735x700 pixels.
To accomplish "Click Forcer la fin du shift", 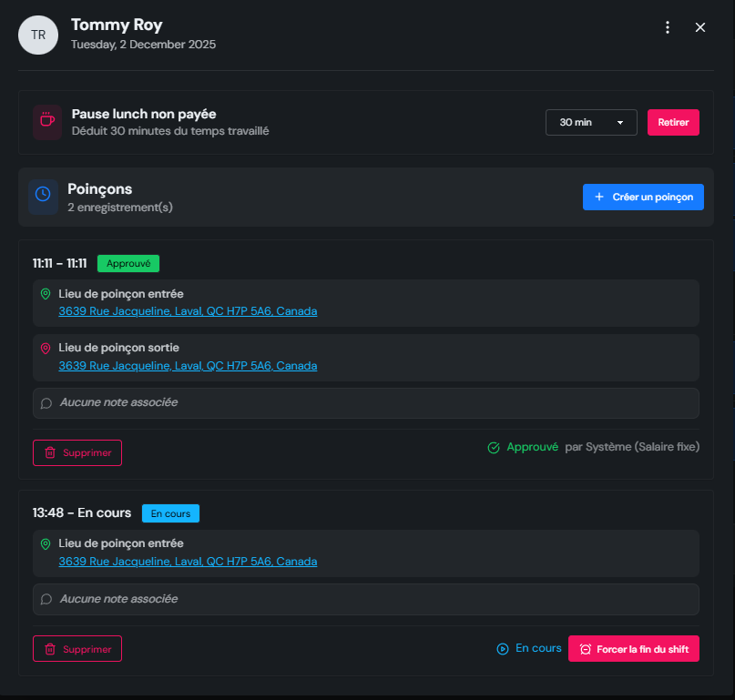I will coord(633,649).
